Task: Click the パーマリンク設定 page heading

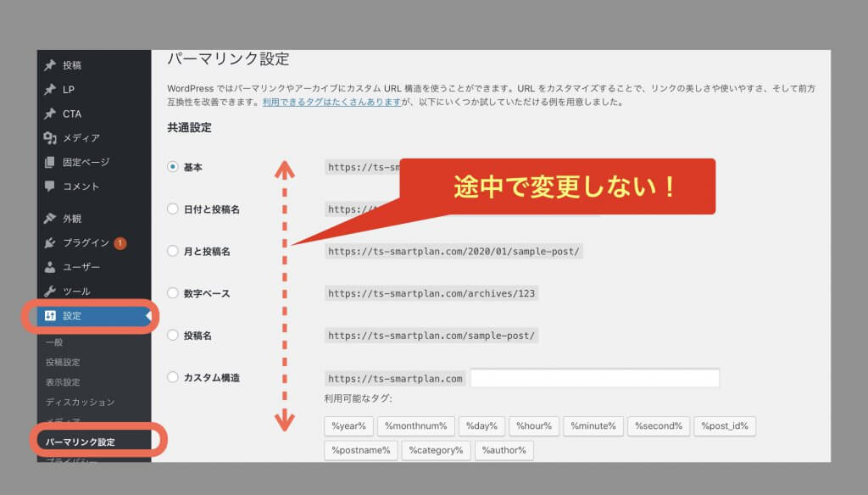Action: (x=228, y=58)
